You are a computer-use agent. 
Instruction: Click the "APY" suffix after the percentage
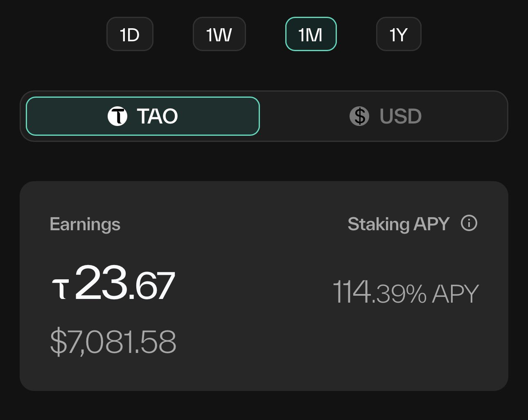point(455,294)
